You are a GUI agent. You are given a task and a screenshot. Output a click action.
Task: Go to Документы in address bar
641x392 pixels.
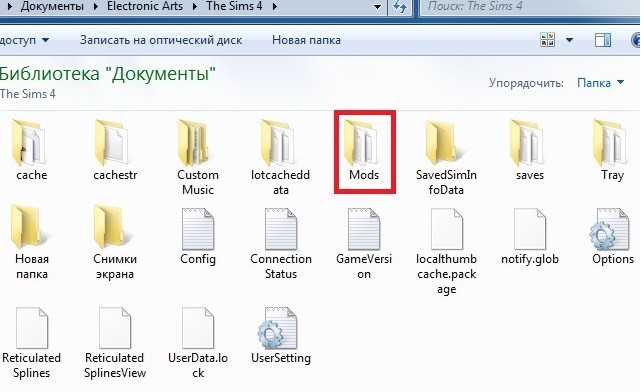[x=52, y=6]
